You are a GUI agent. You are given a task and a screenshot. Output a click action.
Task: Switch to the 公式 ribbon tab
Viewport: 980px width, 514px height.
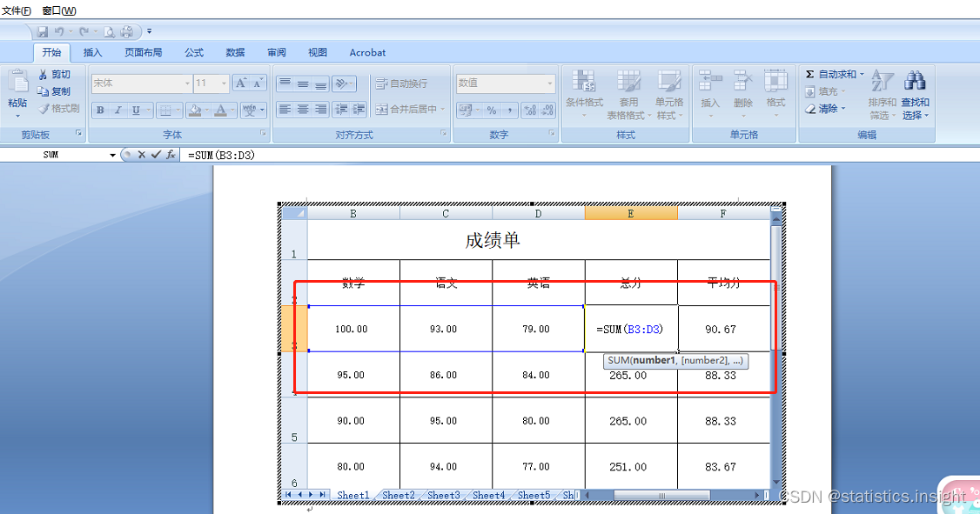point(193,52)
